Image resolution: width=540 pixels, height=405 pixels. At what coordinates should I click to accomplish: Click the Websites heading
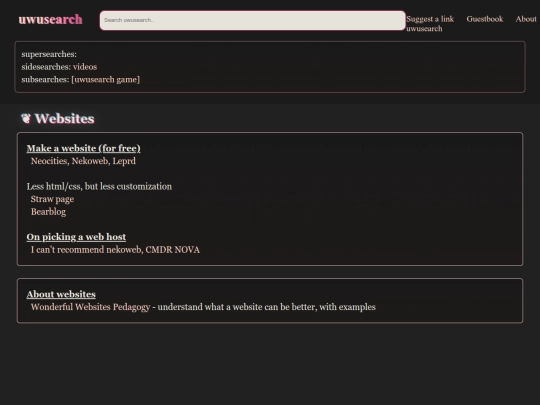(64, 118)
